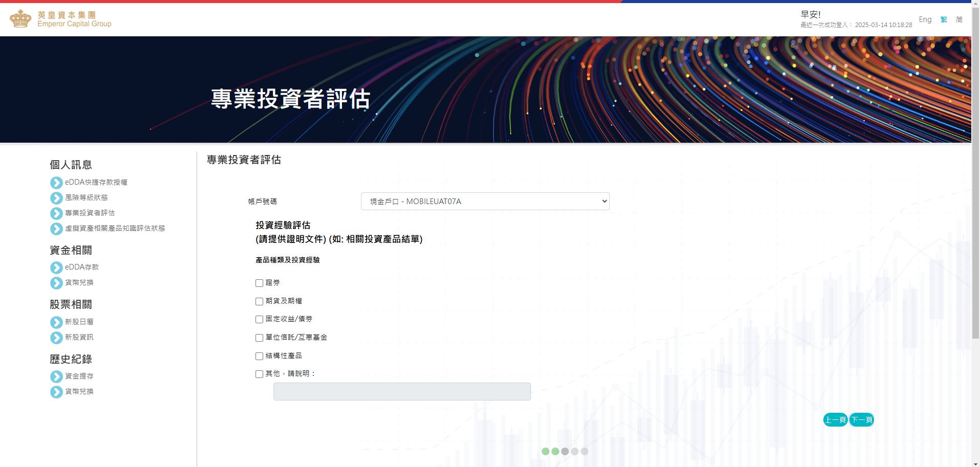Screen dimensions: 980x467
Task: Open 新股資訊 link
Action: (x=79, y=337)
